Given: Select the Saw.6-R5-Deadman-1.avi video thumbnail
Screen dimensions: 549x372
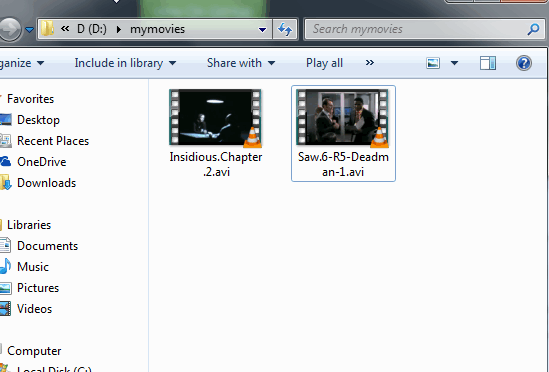Looking at the screenshot, I should click(342, 117).
